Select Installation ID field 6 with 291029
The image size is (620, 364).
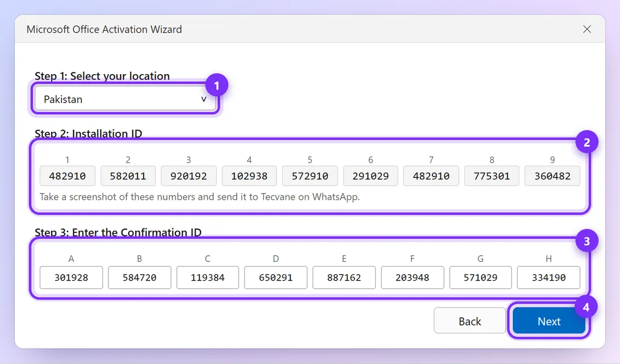(x=370, y=176)
